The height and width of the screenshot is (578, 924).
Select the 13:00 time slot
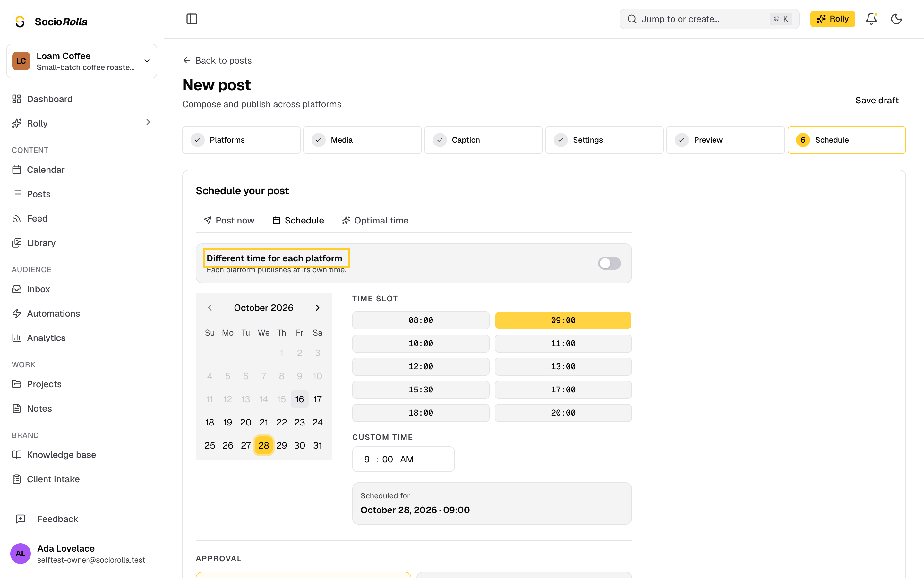563,367
